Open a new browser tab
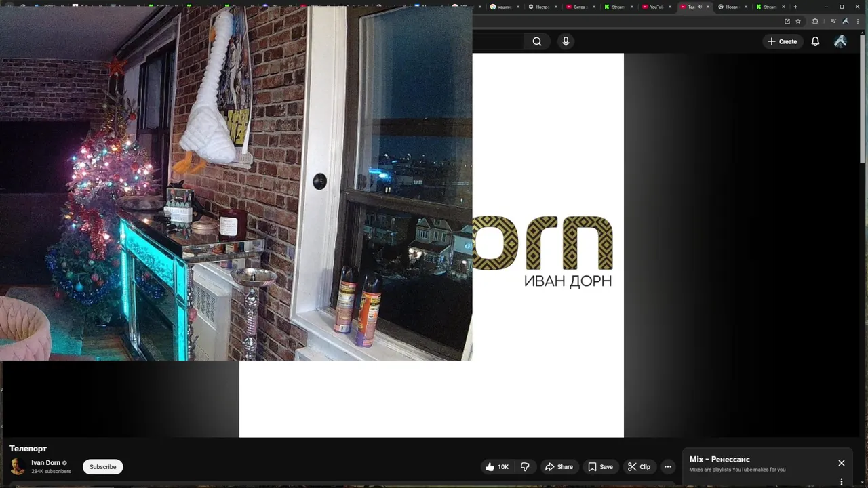 pos(795,7)
